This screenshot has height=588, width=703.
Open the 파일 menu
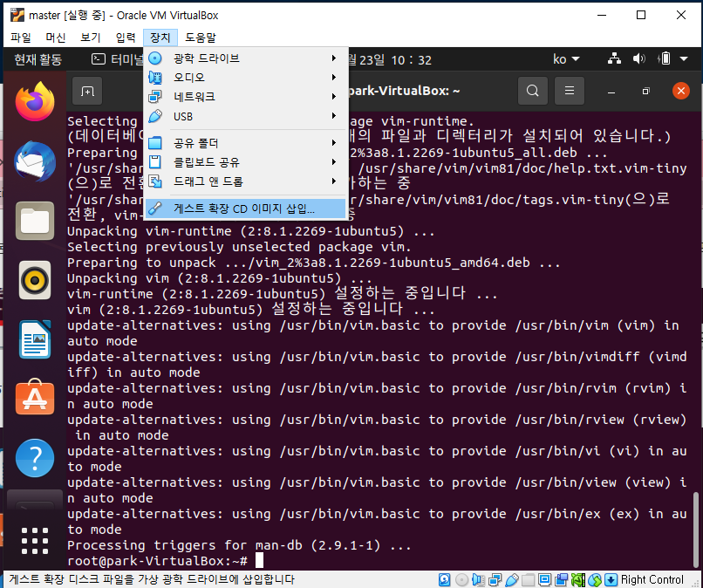click(x=21, y=38)
